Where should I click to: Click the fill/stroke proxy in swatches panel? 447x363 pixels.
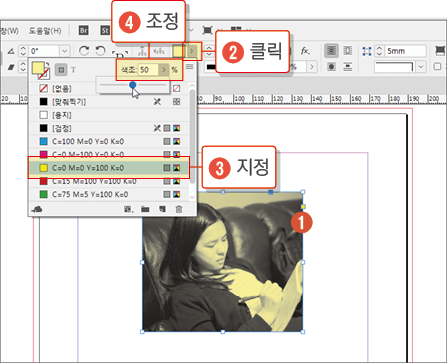pos(41,70)
